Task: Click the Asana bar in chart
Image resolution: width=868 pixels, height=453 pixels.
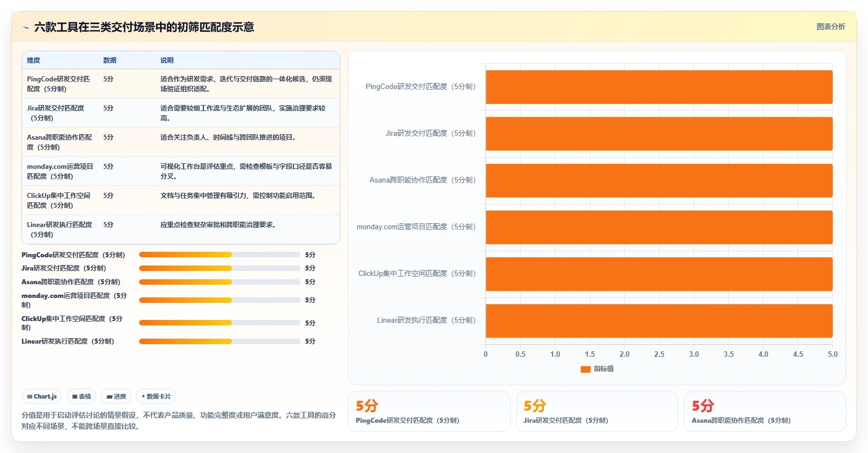Action: [659, 180]
